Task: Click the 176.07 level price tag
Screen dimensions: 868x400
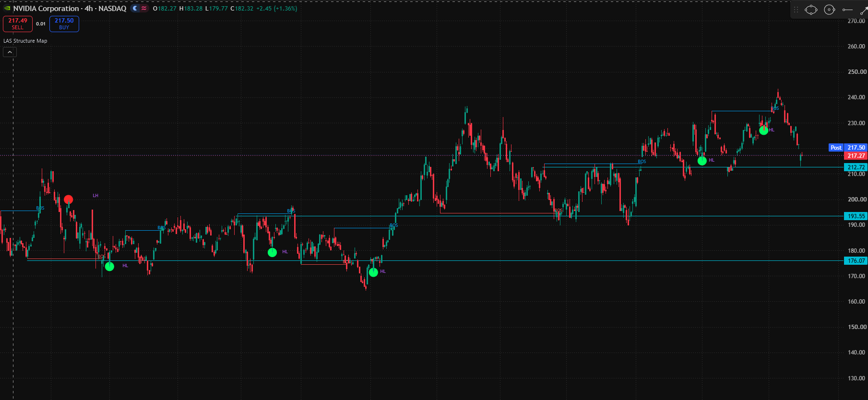Action: [856, 261]
